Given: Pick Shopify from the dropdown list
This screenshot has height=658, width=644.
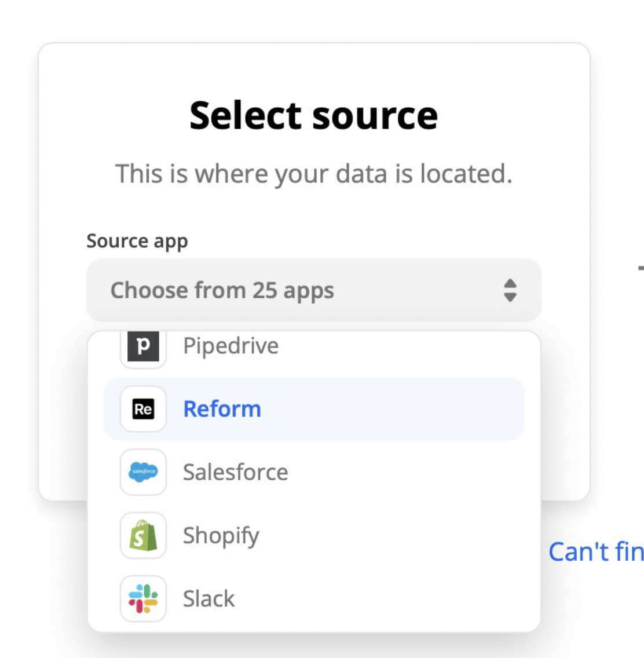Looking at the screenshot, I should pyautogui.click(x=314, y=535).
